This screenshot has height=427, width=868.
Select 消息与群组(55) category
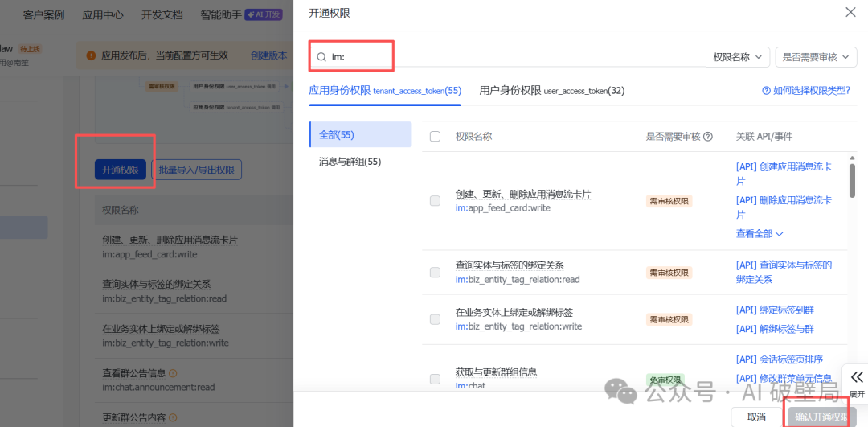pos(350,162)
